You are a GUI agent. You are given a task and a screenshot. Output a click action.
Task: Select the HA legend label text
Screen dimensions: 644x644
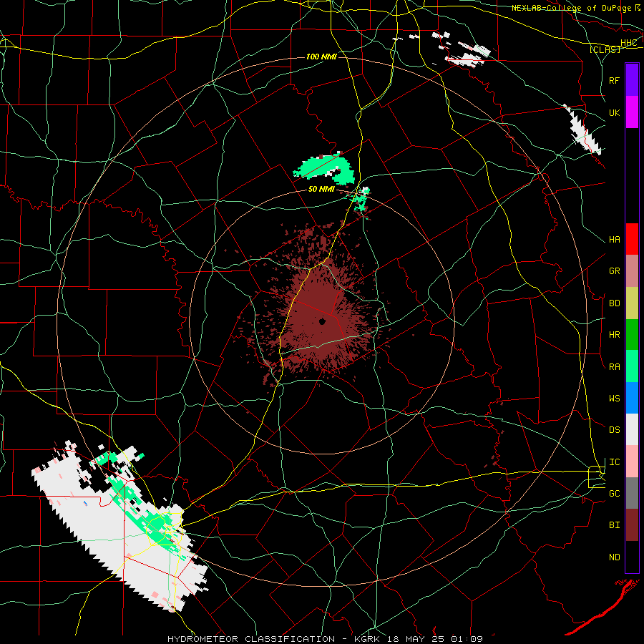pyautogui.click(x=615, y=240)
